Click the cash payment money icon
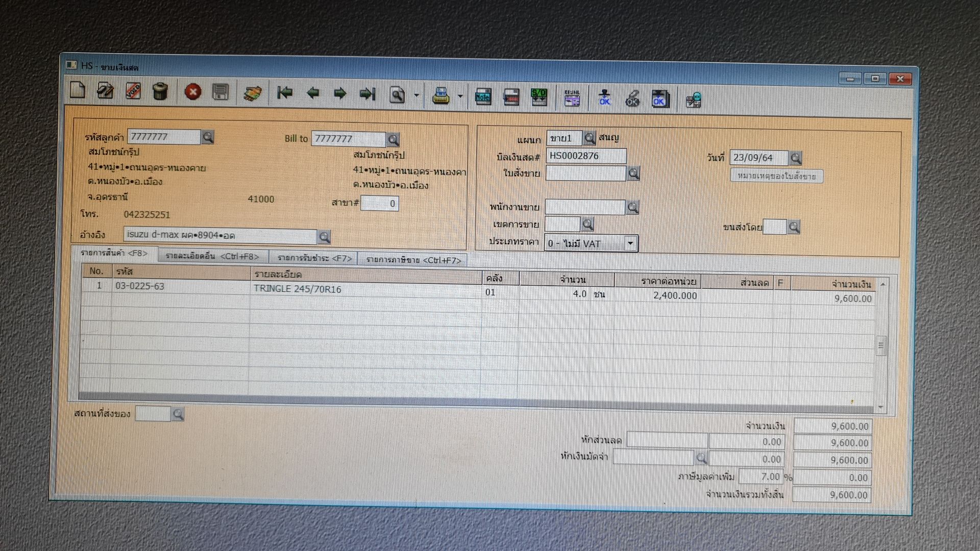The image size is (980, 551). pos(252,93)
